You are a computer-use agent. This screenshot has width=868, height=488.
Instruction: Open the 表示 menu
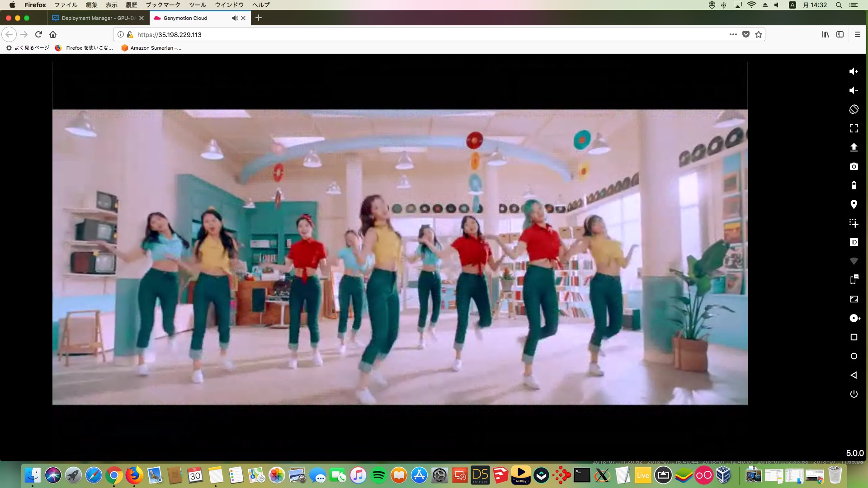pyautogui.click(x=112, y=5)
